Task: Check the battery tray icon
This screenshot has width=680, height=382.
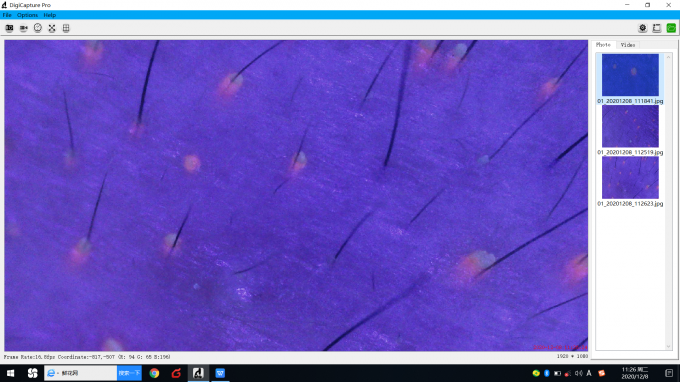Action: click(558, 373)
